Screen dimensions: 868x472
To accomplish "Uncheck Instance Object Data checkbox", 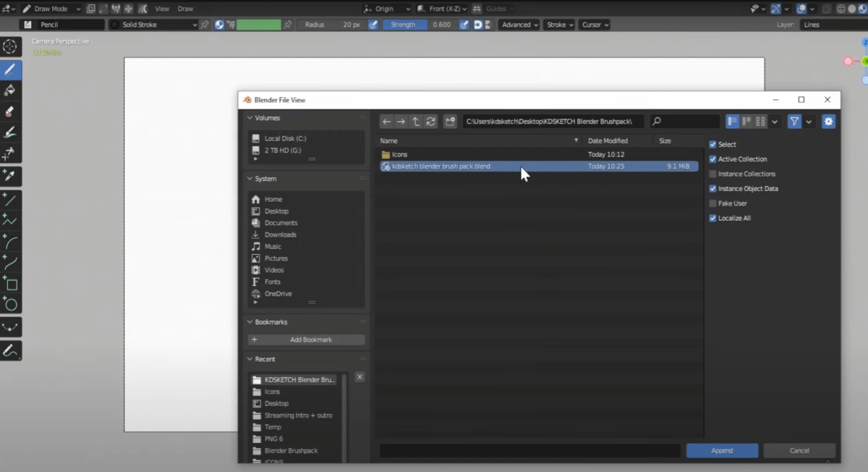I will tap(712, 189).
